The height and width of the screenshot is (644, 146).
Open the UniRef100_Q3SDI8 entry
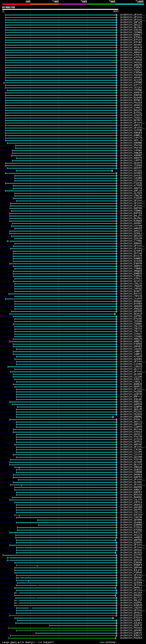[x=131, y=615]
